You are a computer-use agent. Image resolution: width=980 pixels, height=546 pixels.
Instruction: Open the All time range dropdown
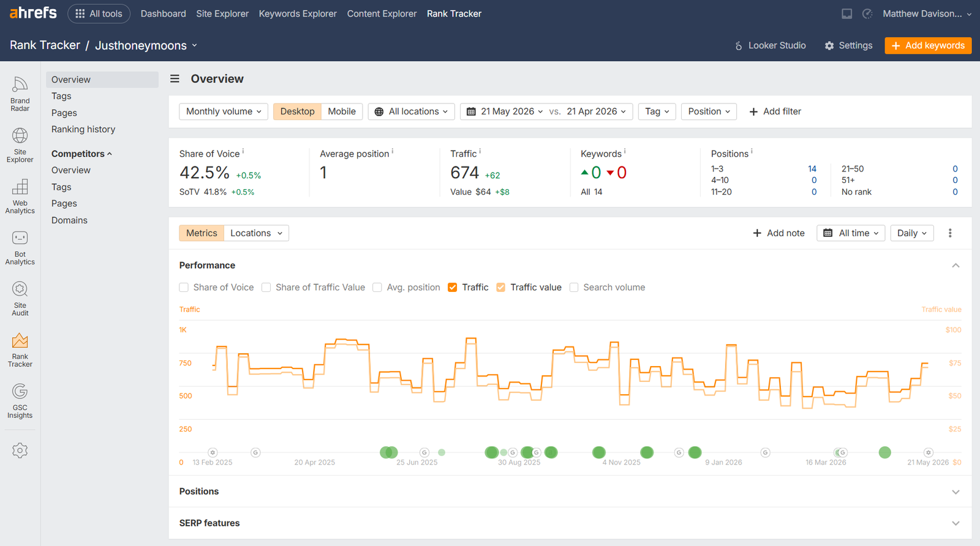[x=851, y=233]
